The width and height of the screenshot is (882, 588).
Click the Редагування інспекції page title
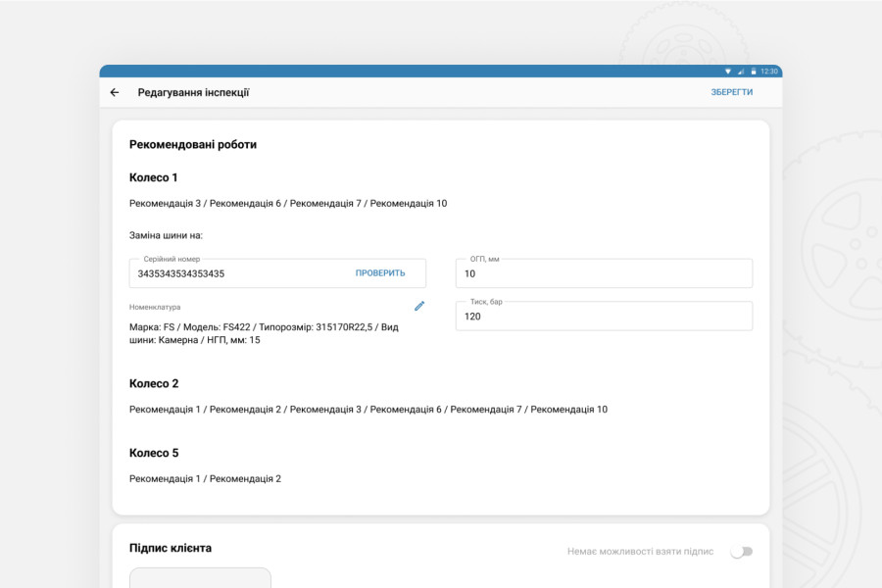pyautogui.click(x=193, y=93)
